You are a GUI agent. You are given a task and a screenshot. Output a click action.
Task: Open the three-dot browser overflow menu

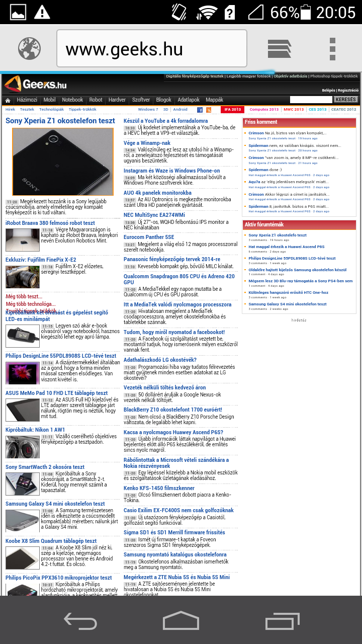pos(332,49)
